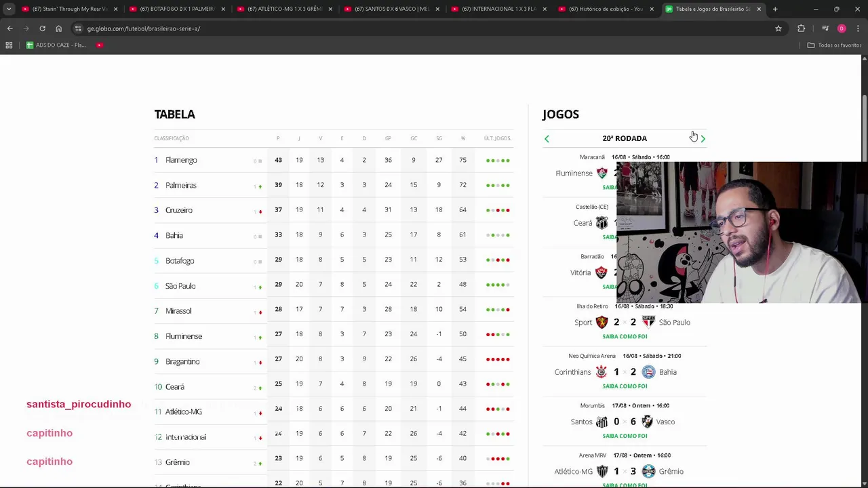The height and width of the screenshot is (488, 868).
Task: Click the TABELA heading
Action: pos(175,114)
